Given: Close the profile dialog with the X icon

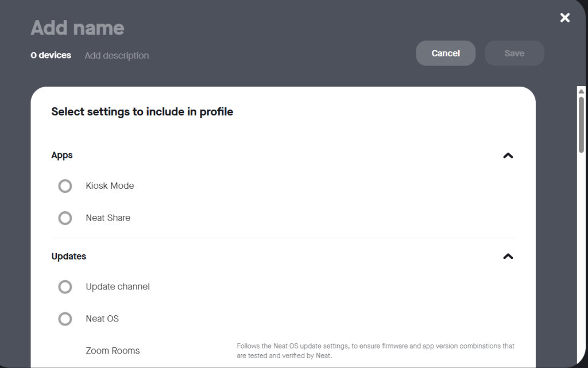Looking at the screenshot, I should 565,18.
